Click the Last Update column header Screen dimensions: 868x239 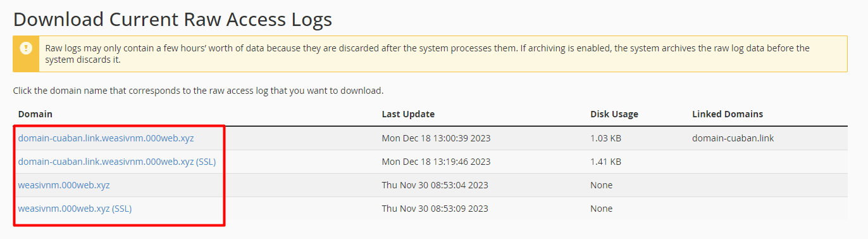pos(408,114)
